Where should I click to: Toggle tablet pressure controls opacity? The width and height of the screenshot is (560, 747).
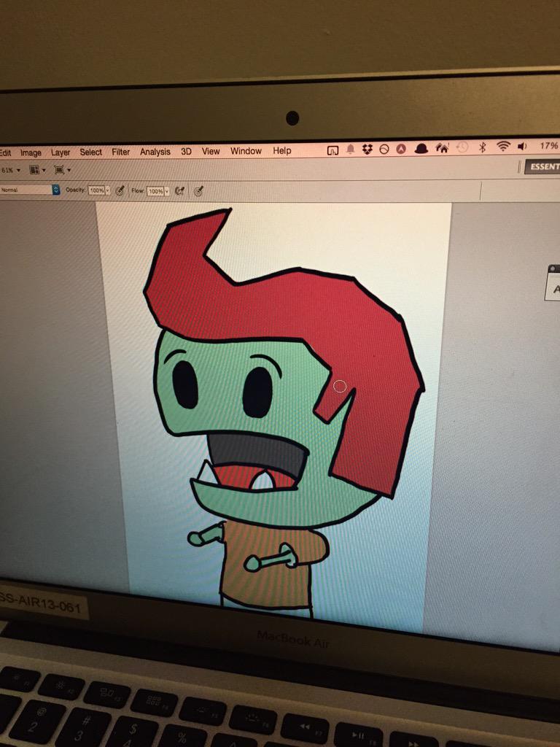[120, 190]
